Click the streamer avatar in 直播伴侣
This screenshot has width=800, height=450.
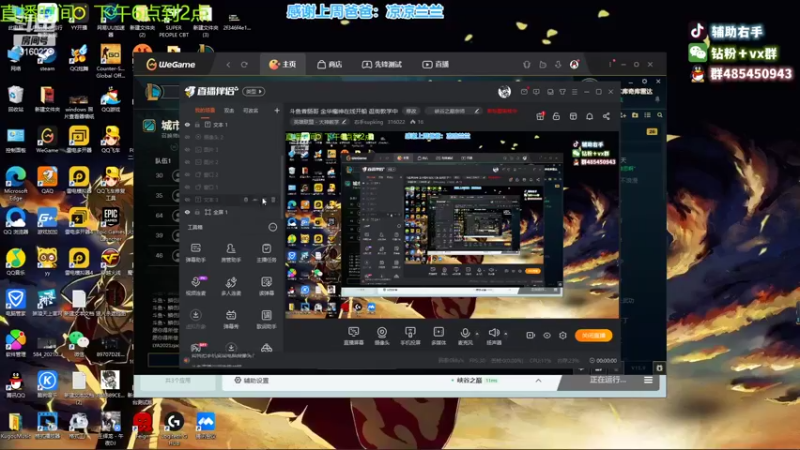[x=504, y=92]
